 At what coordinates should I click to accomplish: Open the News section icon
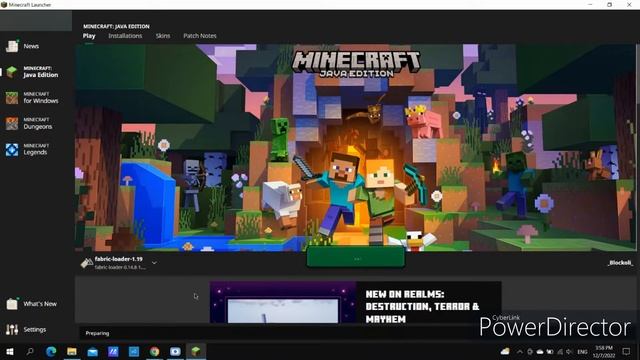(x=12, y=46)
